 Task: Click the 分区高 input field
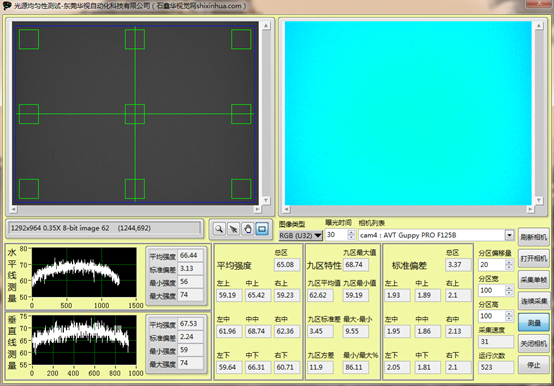(492, 316)
